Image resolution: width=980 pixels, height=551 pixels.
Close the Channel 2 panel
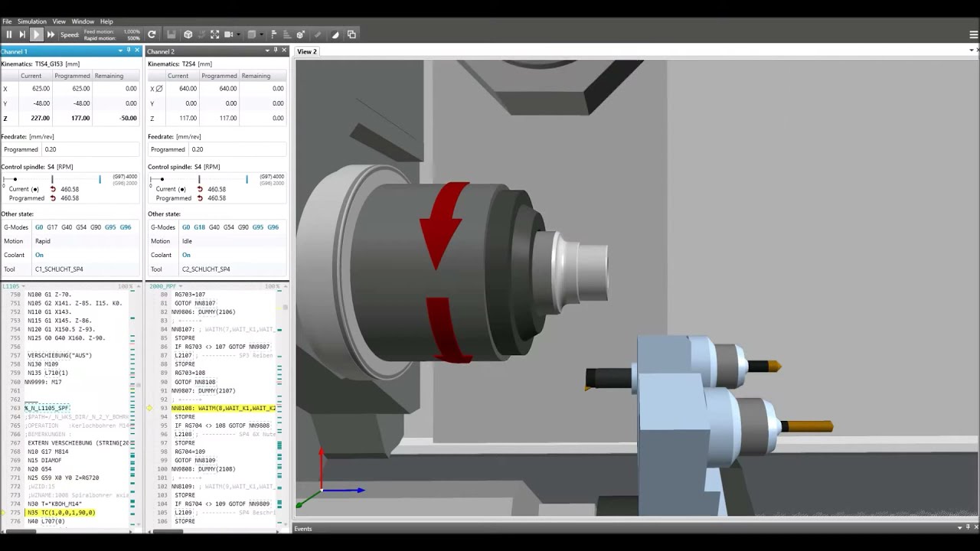(285, 51)
